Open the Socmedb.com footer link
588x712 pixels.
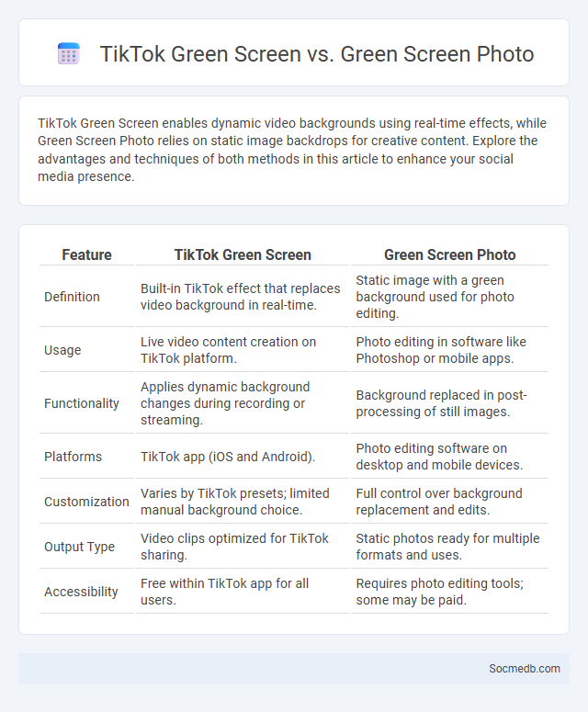tap(524, 669)
